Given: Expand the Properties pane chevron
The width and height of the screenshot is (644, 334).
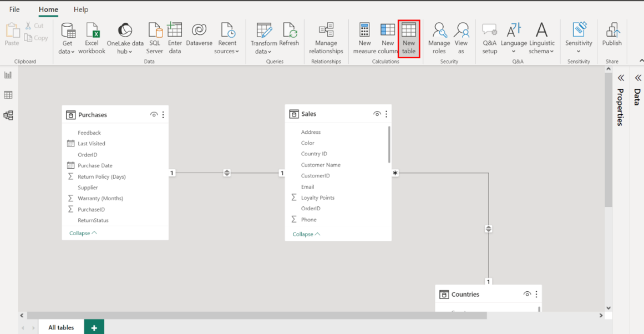Looking at the screenshot, I should [x=621, y=78].
